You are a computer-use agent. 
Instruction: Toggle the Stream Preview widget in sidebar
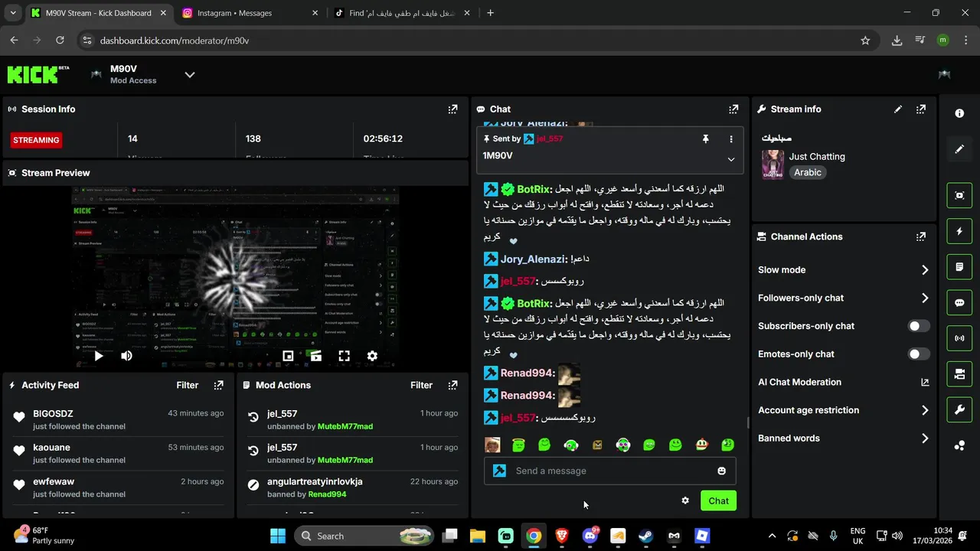coord(959,195)
